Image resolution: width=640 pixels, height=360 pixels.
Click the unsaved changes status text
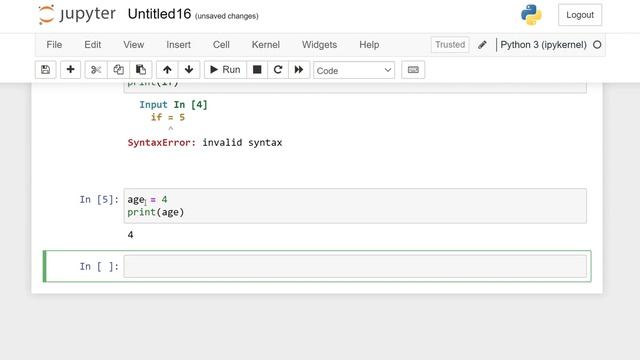[x=227, y=16]
